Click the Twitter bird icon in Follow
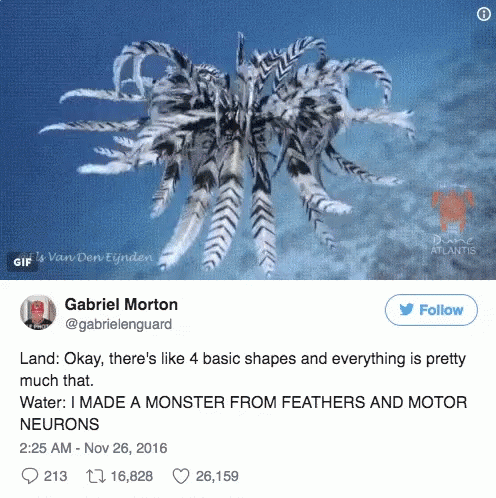496x498 pixels. (x=407, y=310)
